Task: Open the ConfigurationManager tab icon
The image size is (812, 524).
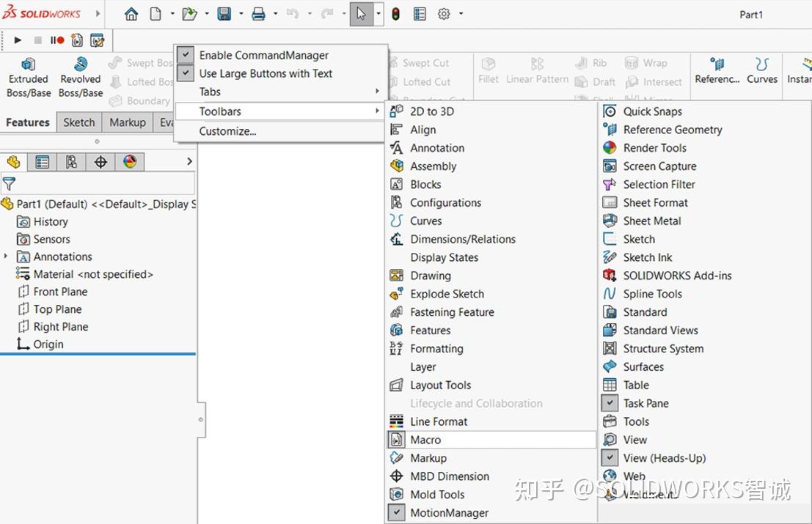Action: click(x=71, y=162)
